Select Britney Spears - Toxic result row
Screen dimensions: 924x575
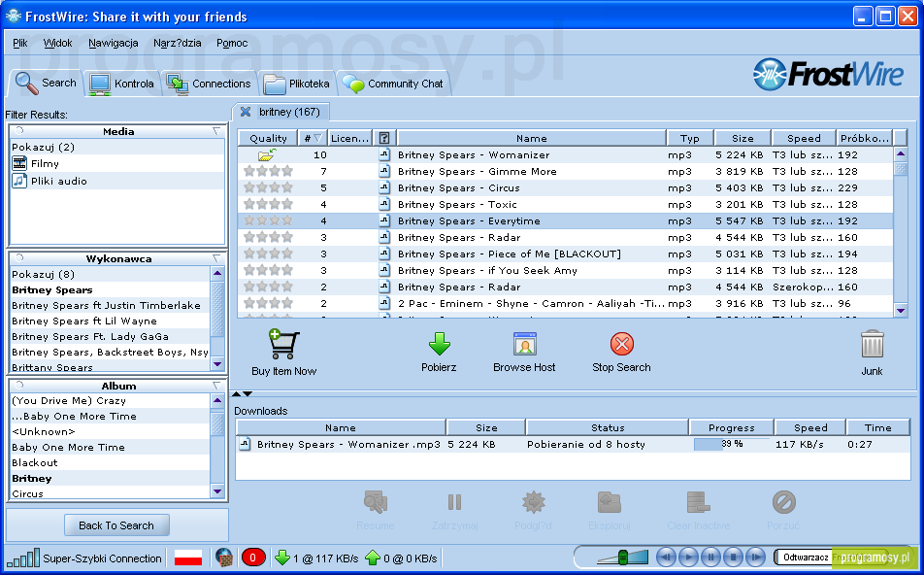pyautogui.click(x=566, y=205)
